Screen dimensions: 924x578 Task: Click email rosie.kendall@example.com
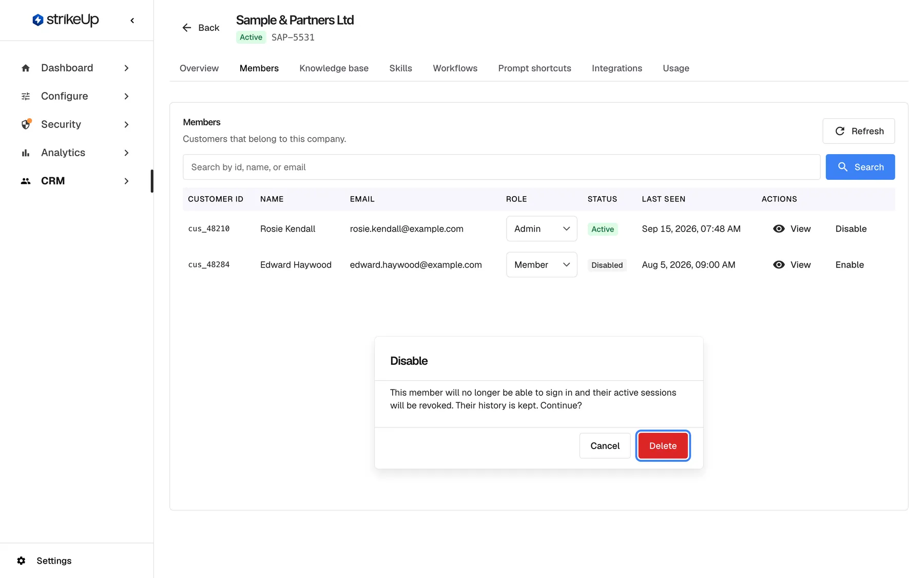(x=407, y=229)
